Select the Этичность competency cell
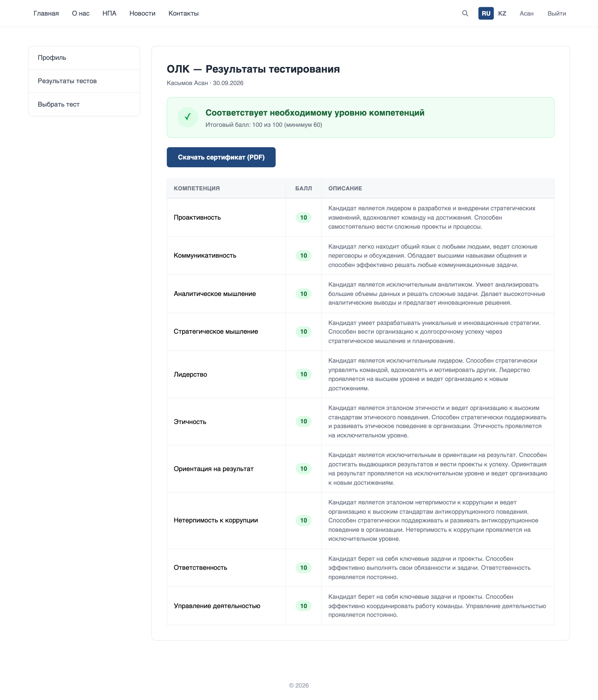The image size is (598, 700). (x=226, y=421)
